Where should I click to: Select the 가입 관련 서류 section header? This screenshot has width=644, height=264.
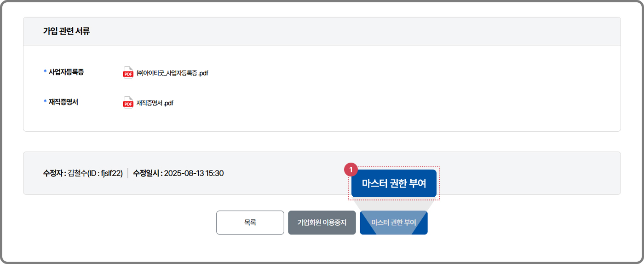tap(66, 31)
